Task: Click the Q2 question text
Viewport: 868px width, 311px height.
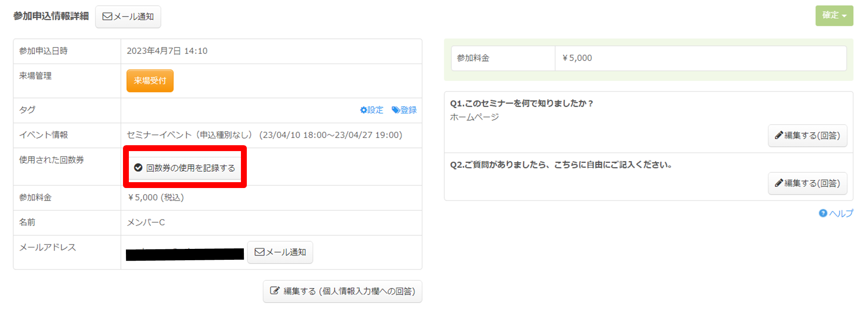Action: pyautogui.click(x=561, y=165)
